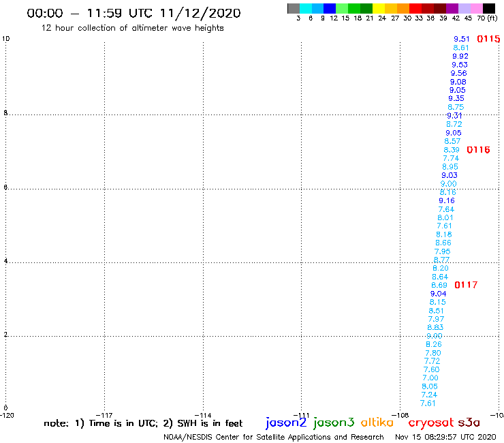Select the 8.26 wave height value
The height and width of the screenshot is (443, 504).
pyautogui.click(x=434, y=344)
